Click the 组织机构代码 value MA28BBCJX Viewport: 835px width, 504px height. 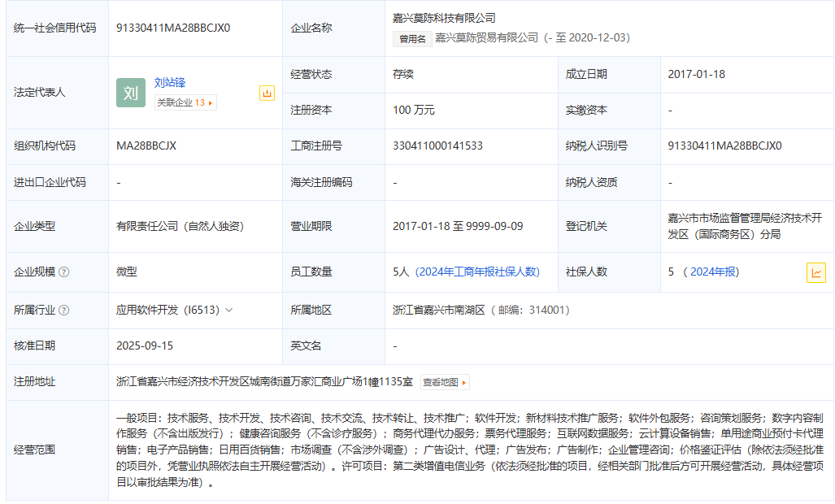tap(146, 146)
